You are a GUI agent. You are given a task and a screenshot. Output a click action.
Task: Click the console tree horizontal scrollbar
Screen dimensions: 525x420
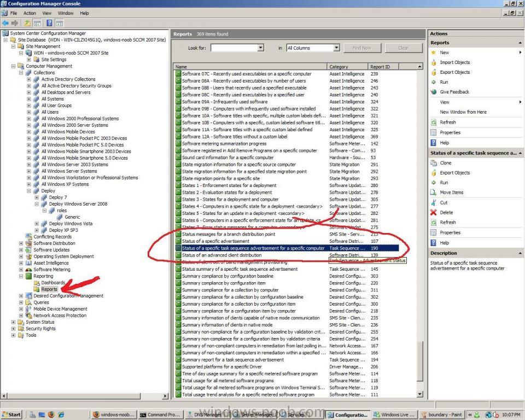73,396
